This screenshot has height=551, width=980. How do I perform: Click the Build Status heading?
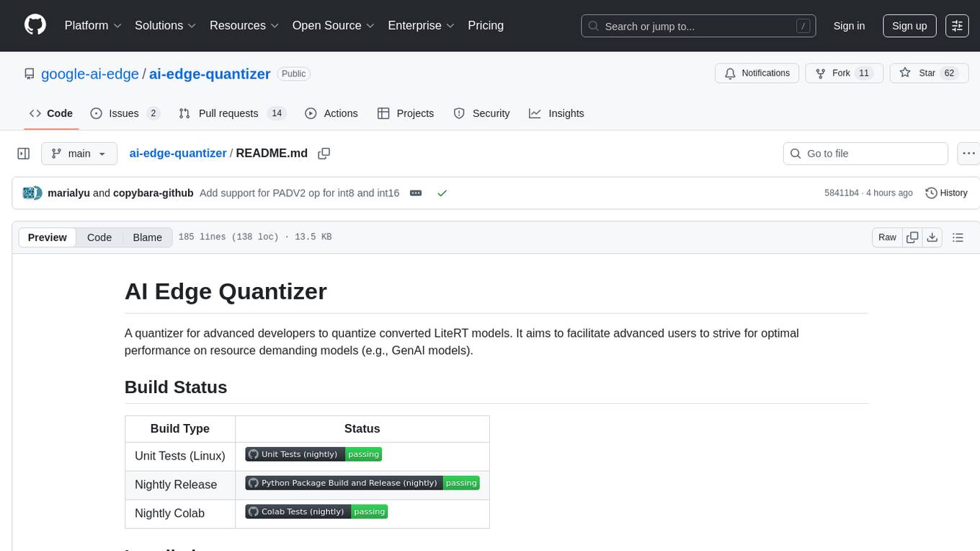(x=176, y=387)
